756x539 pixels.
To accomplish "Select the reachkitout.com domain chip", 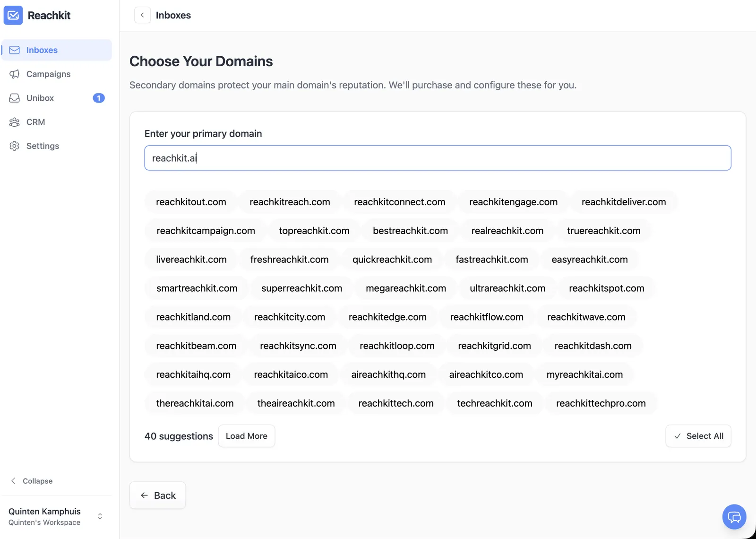I will point(191,202).
